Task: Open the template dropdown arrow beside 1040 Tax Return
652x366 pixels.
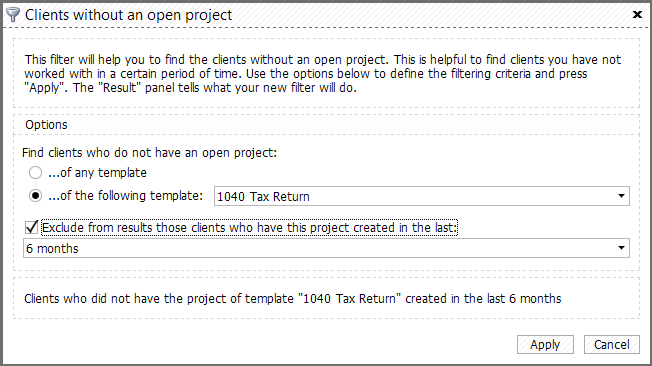Action: pos(621,196)
